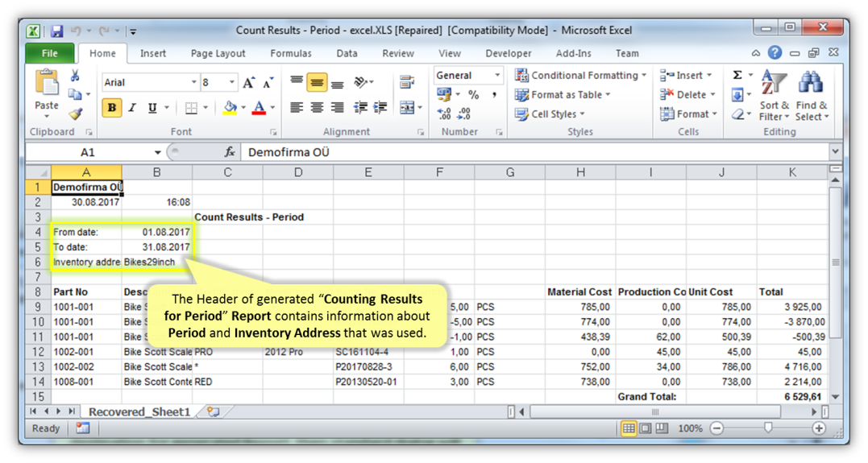Image resolution: width=868 pixels, height=463 pixels.
Task: Click the Format cells button
Action: click(688, 114)
